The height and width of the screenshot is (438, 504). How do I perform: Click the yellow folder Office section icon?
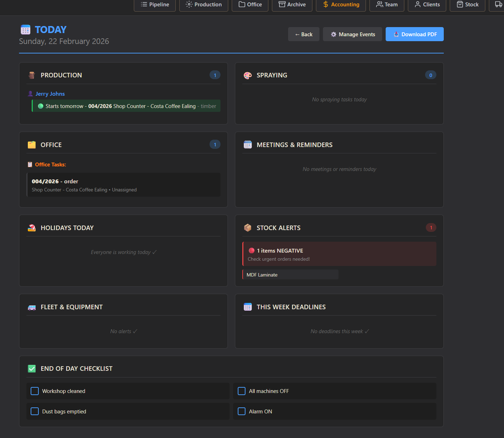coord(32,145)
